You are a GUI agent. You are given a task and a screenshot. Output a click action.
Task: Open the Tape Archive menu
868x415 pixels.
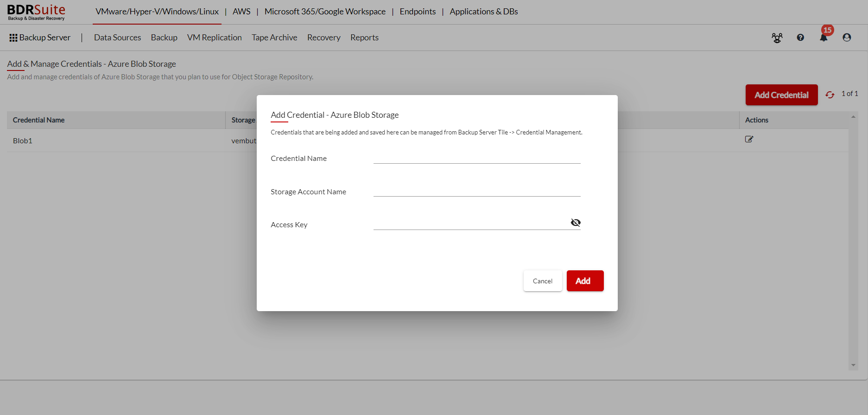click(274, 38)
